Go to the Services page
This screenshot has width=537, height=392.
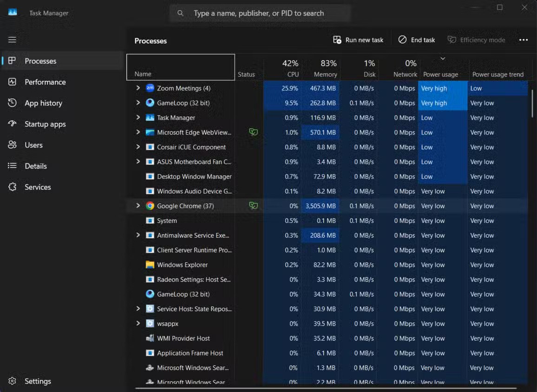tap(38, 187)
